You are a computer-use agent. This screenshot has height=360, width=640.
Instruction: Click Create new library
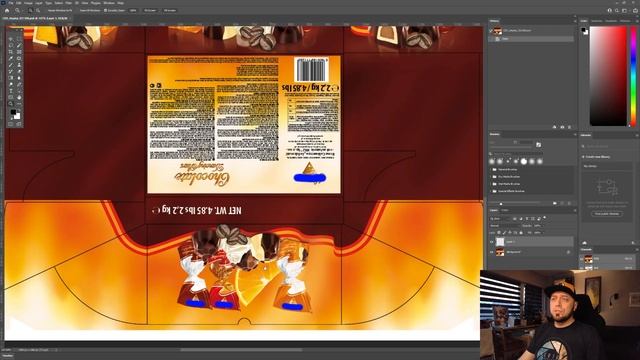coord(596,157)
